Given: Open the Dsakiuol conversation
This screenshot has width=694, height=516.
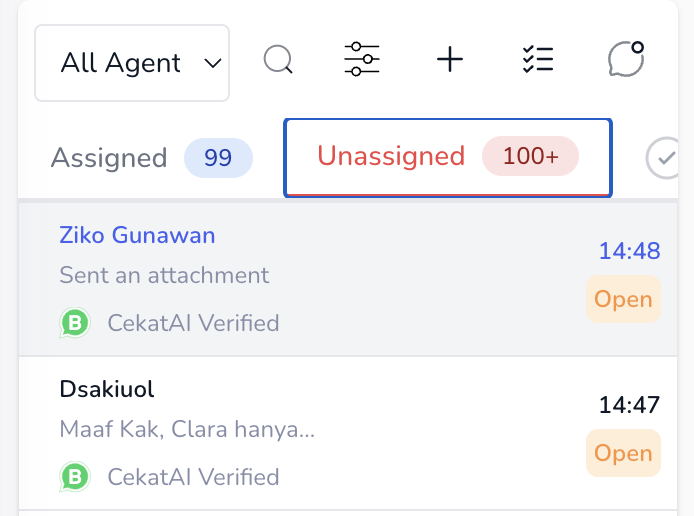Looking at the screenshot, I should coord(107,390).
